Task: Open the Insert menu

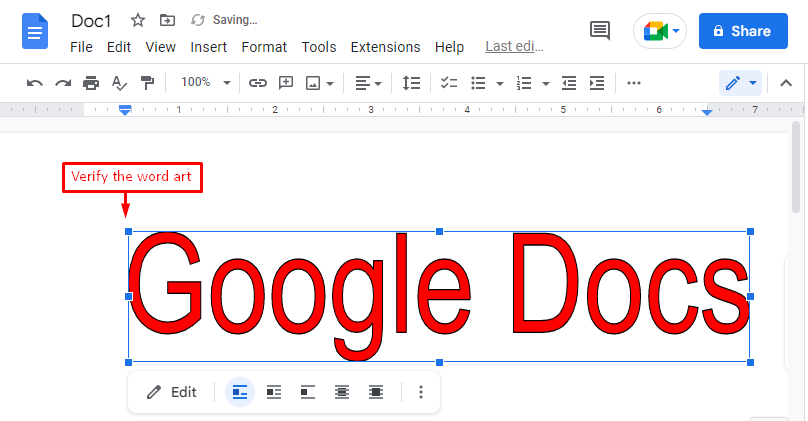Action: pos(208,47)
